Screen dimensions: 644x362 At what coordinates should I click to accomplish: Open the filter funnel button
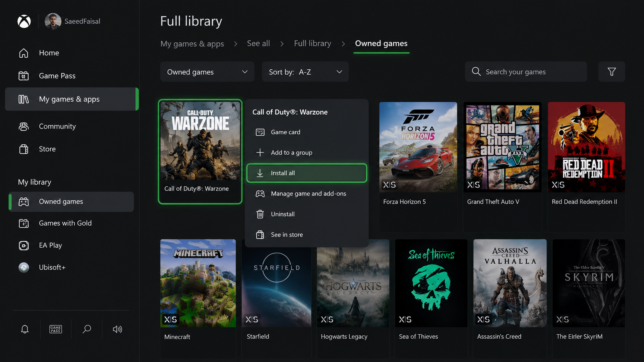(x=612, y=72)
